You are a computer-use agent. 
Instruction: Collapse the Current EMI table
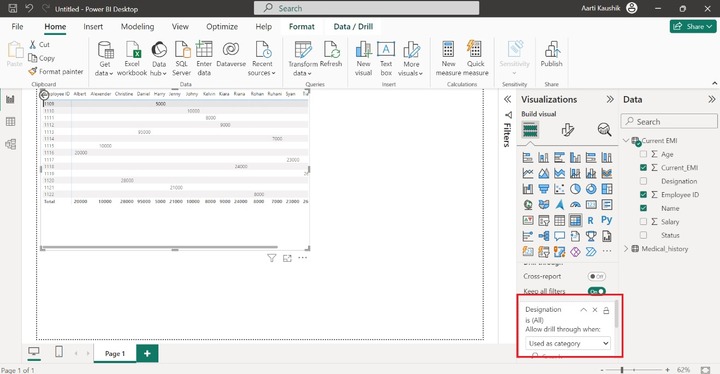point(626,141)
